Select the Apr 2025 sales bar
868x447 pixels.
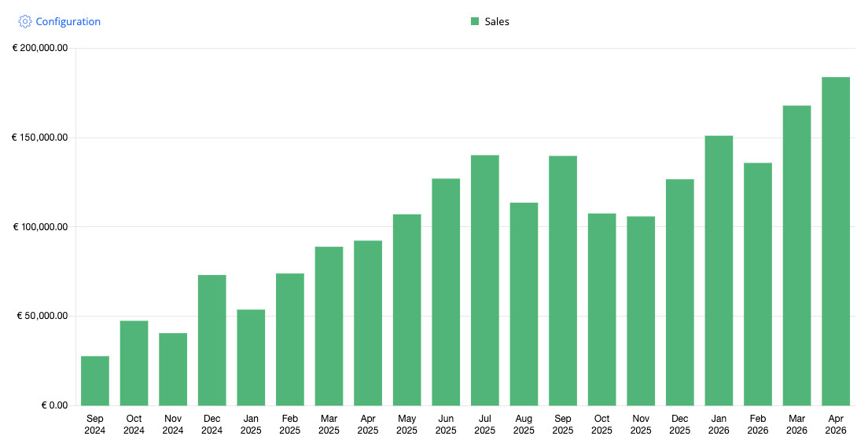[x=368, y=323]
